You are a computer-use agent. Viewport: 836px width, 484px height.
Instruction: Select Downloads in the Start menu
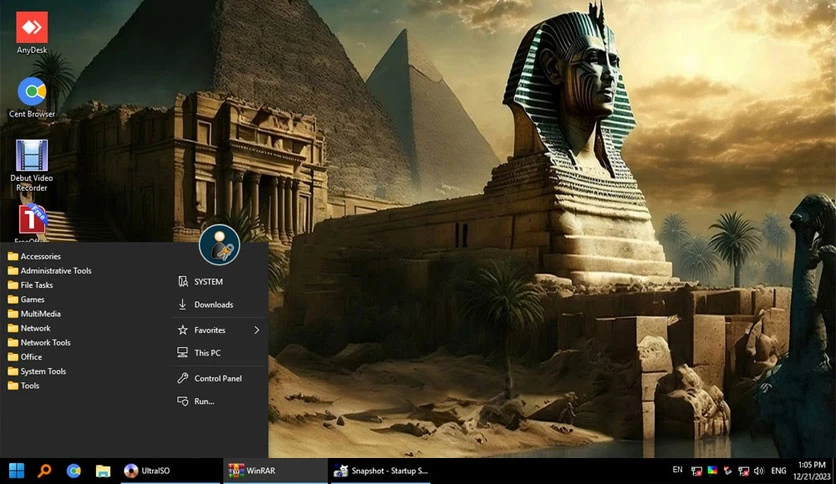coord(213,305)
